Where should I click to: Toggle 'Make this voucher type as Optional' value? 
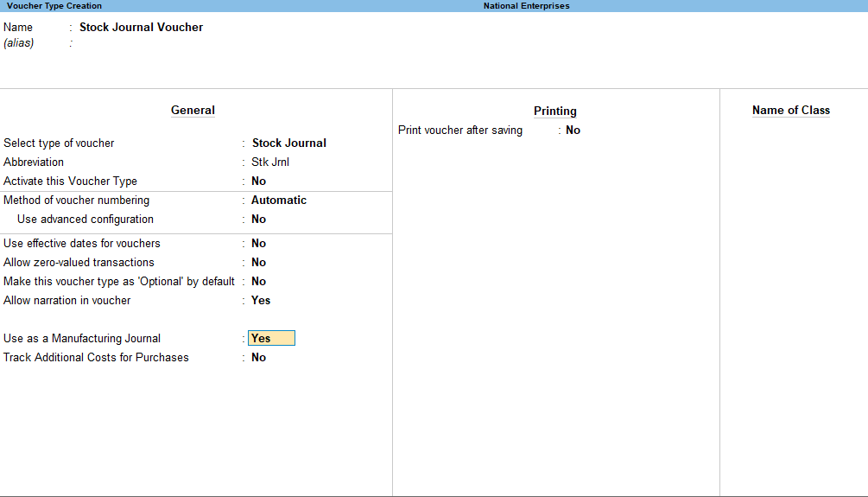pyautogui.click(x=258, y=281)
